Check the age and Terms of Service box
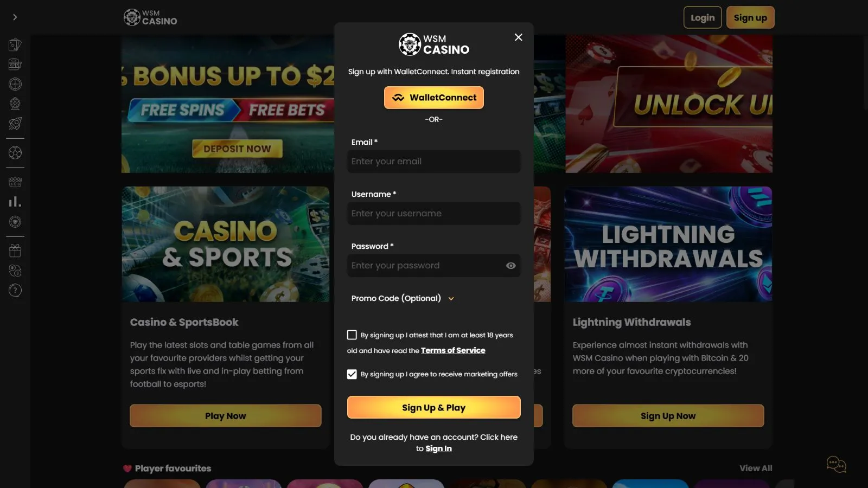This screenshot has width=868, height=488. [352, 335]
